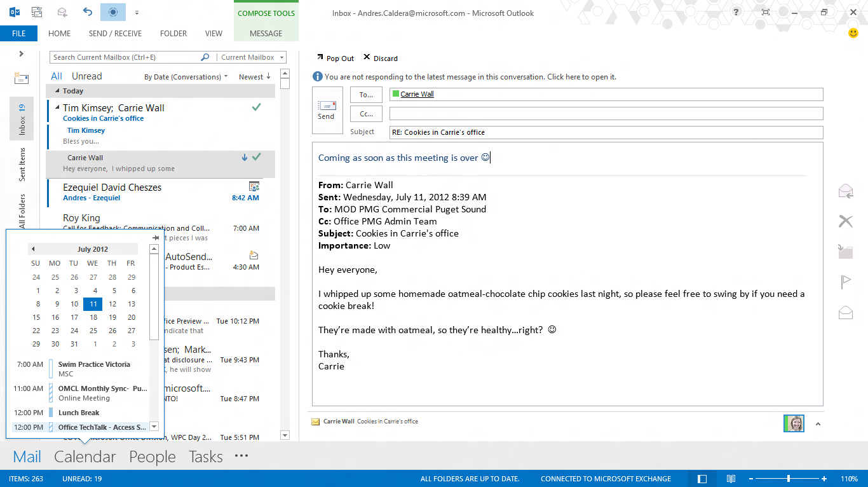Open the Current Mailbox scope dropdown
This screenshot has height=487, width=868.
pos(251,57)
